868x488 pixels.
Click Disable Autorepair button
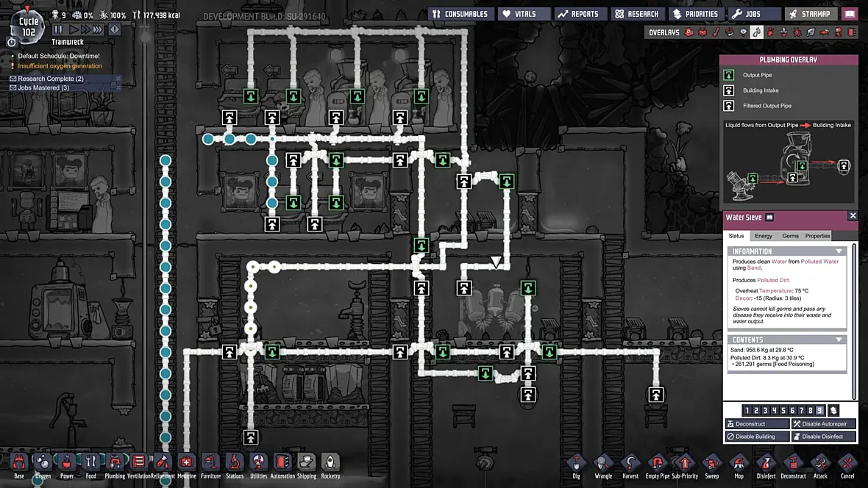[824, 424]
